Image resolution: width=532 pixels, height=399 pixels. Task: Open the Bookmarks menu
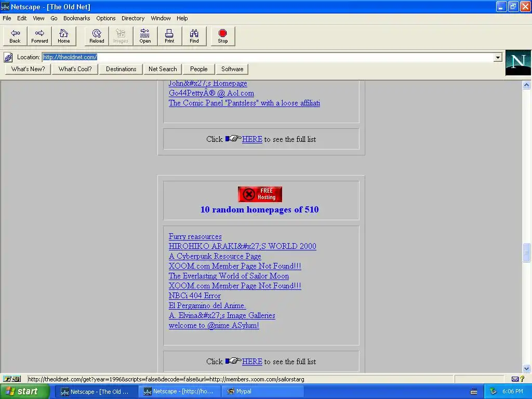click(x=77, y=18)
